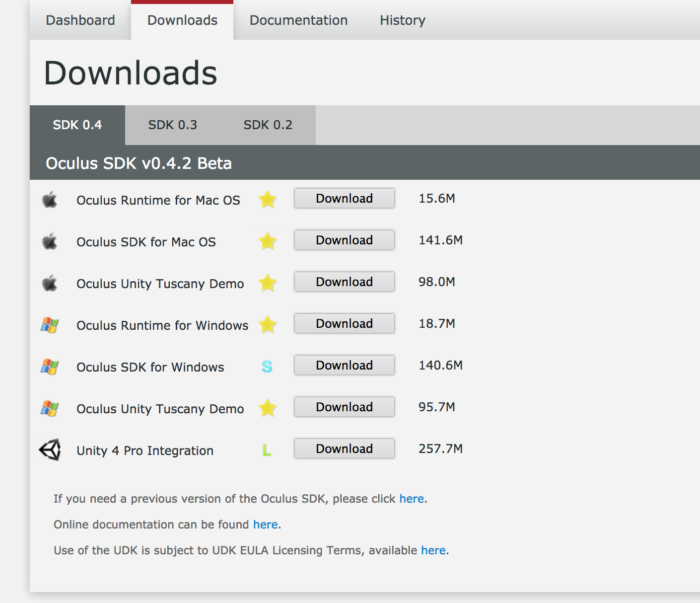Download Oculus Runtime for Mac OS (15.6M)
The width and height of the screenshot is (700, 603).
(x=345, y=198)
